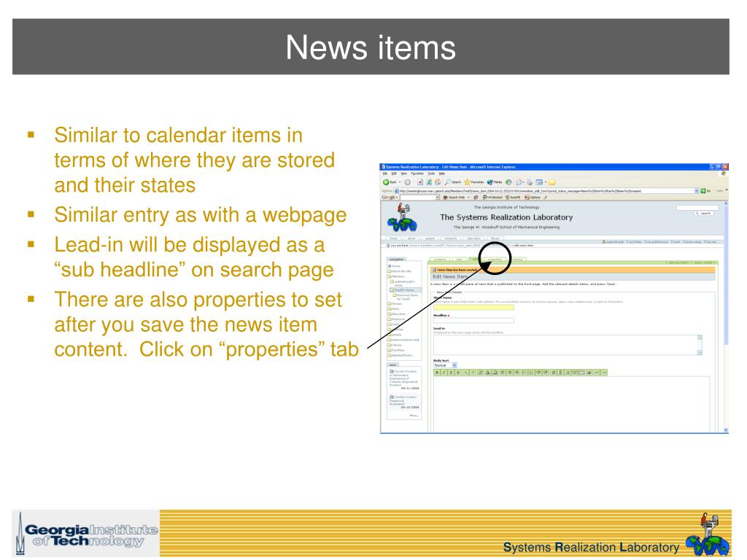Open the Tools menu in Internet Explorer
The height and width of the screenshot is (560, 747).
click(x=431, y=174)
